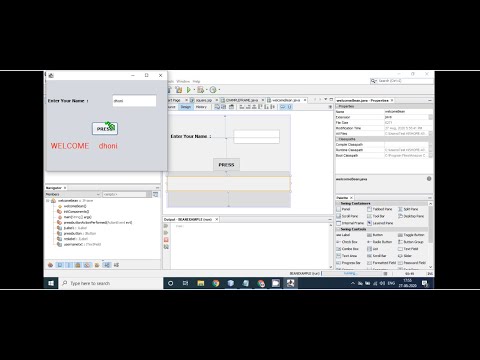Toggle the first highlighted Navigator filter button

point(60,265)
